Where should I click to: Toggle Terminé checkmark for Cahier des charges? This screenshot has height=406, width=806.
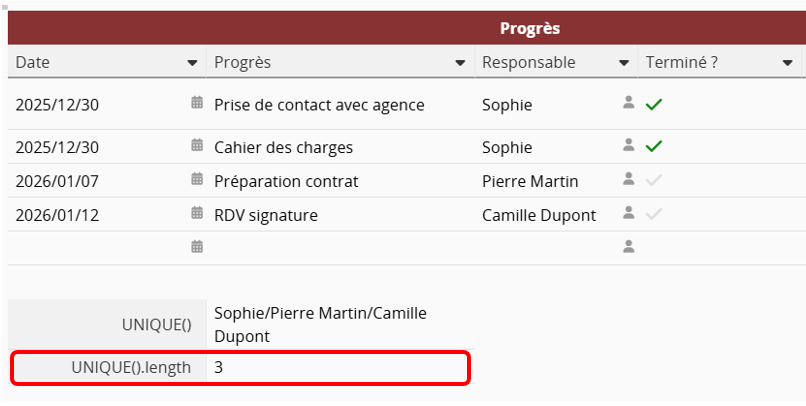click(654, 146)
